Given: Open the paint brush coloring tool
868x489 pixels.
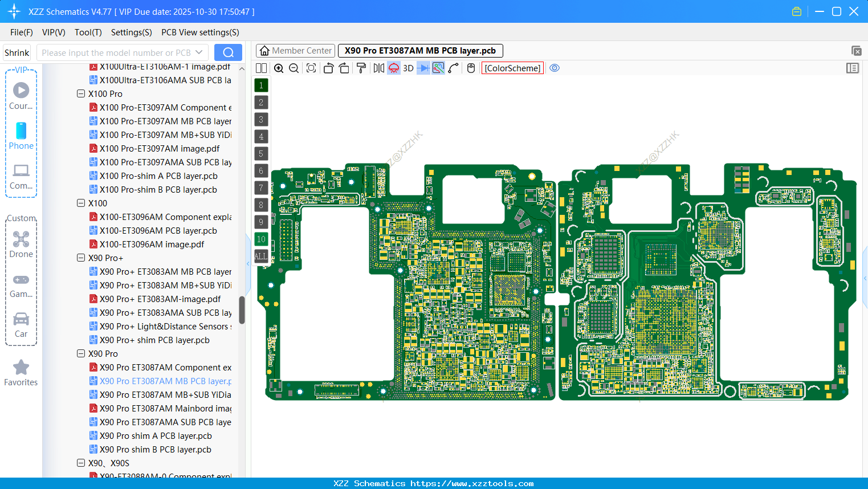Looking at the screenshot, I should (361, 68).
